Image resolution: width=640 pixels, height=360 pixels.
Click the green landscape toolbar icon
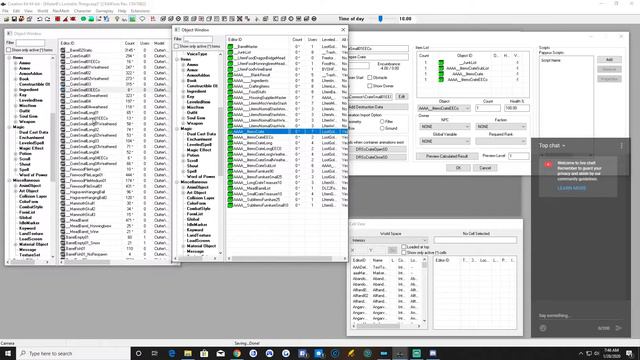pyautogui.click(x=91, y=19)
